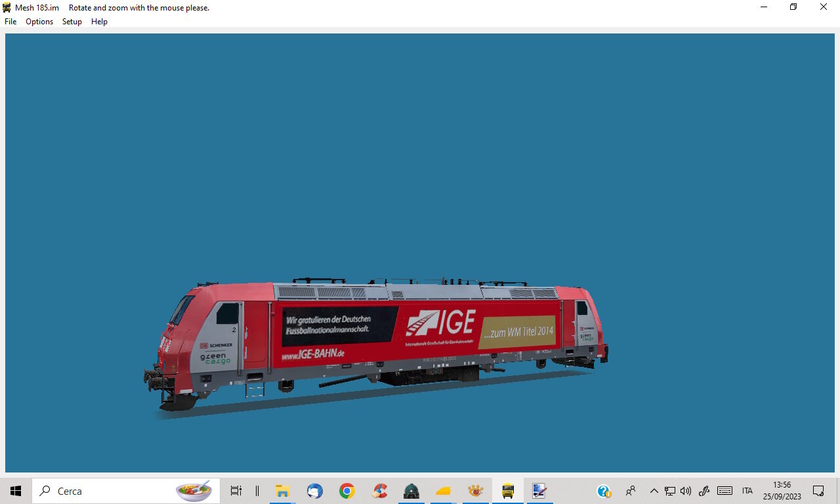Open the Windows Start menu
The image size is (840, 504).
16,491
